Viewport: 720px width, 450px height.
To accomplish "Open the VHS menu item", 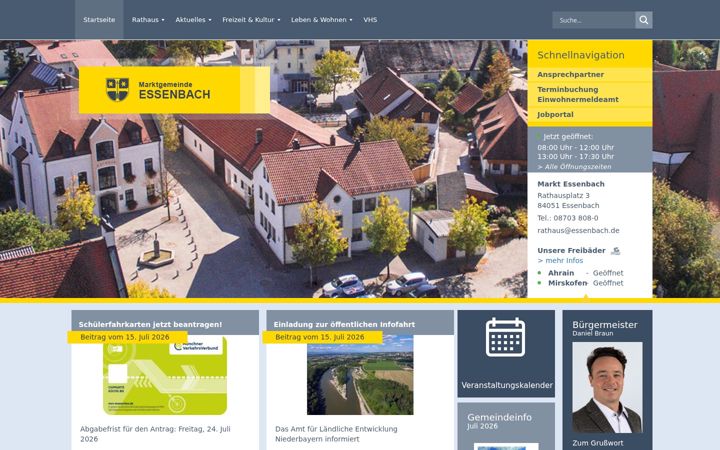I will pos(370,20).
